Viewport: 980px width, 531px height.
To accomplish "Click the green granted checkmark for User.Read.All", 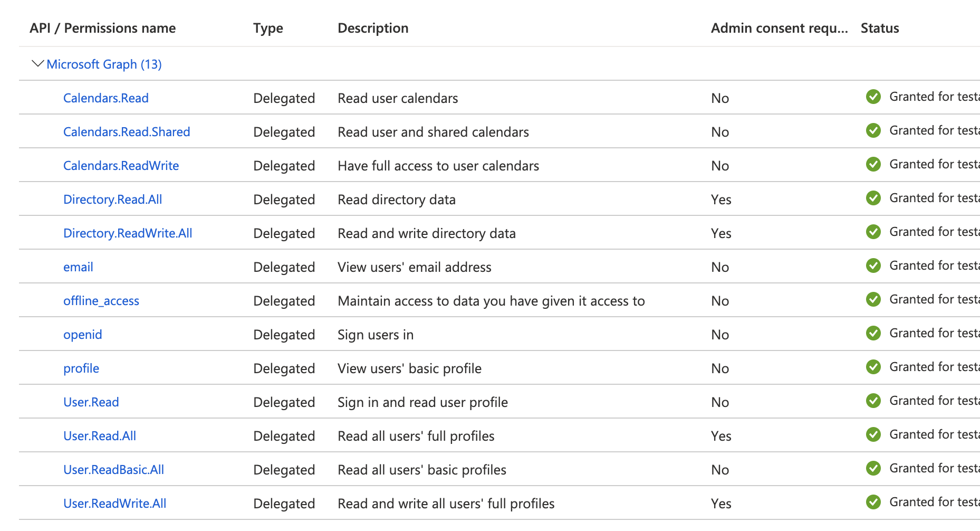I will [873, 434].
